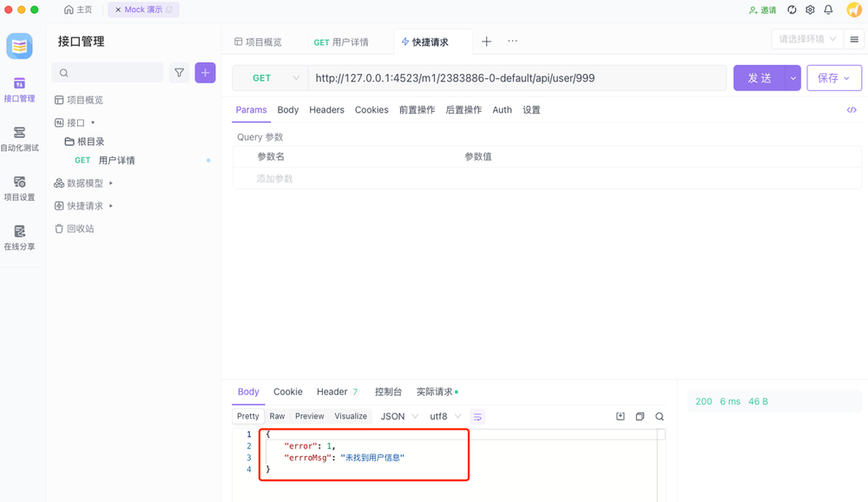Toggle line wrap in the response editor

pyautogui.click(x=477, y=416)
